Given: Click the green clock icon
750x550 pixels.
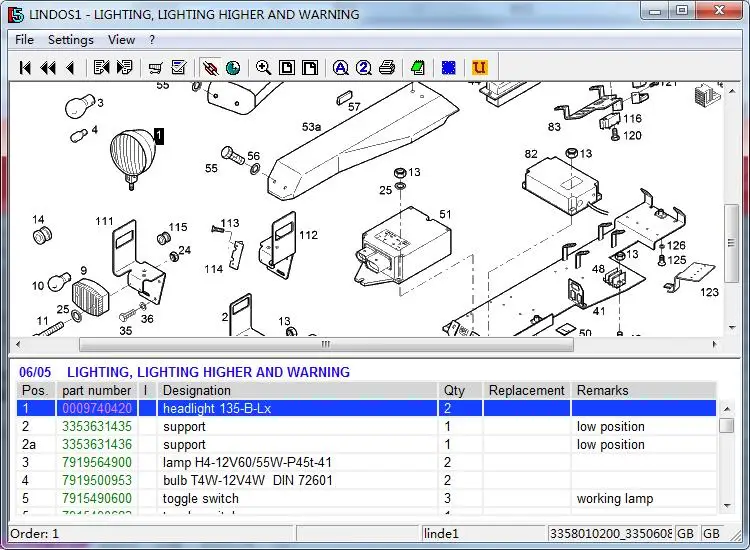Looking at the screenshot, I should (x=233, y=68).
